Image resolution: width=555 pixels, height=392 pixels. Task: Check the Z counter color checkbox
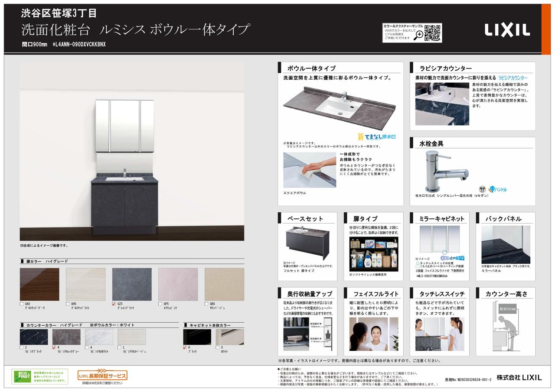22,347
